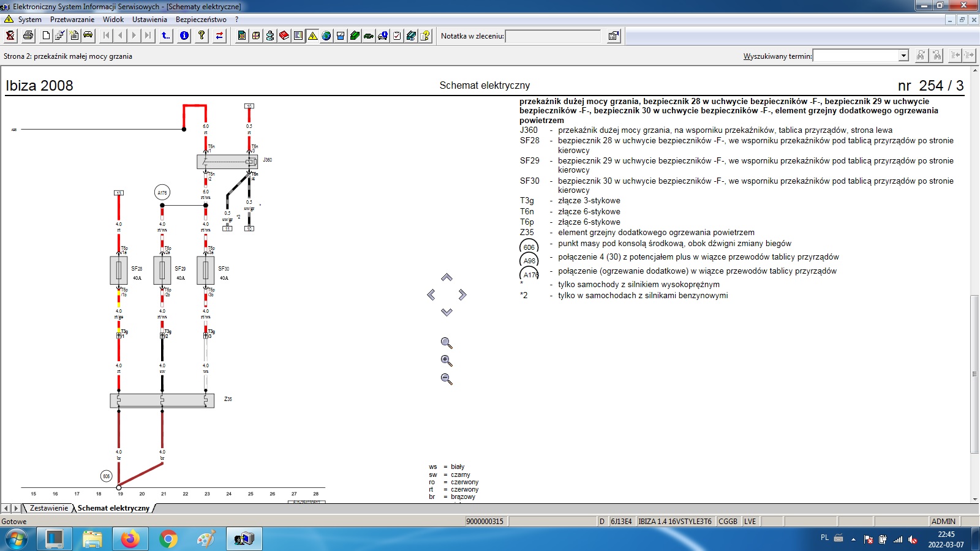Click the Notatka w zleceniu field
Image resolution: width=980 pixels, height=551 pixels.
pyautogui.click(x=553, y=36)
